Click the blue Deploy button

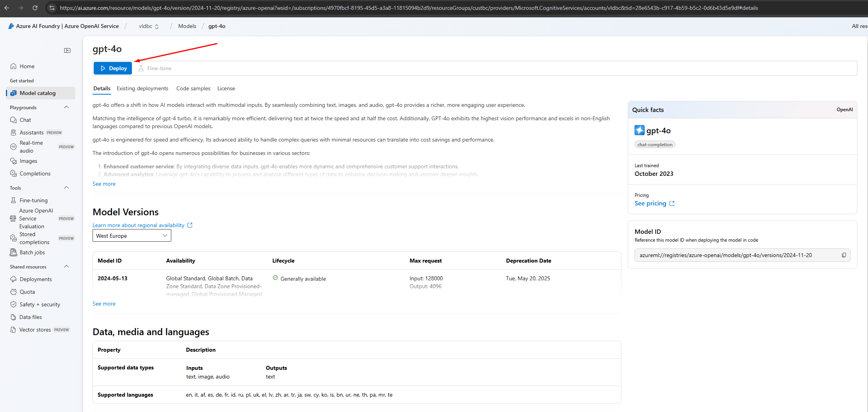pos(113,68)
